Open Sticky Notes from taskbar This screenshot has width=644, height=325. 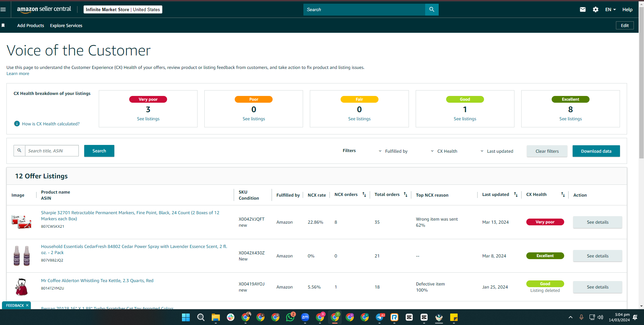454,317
